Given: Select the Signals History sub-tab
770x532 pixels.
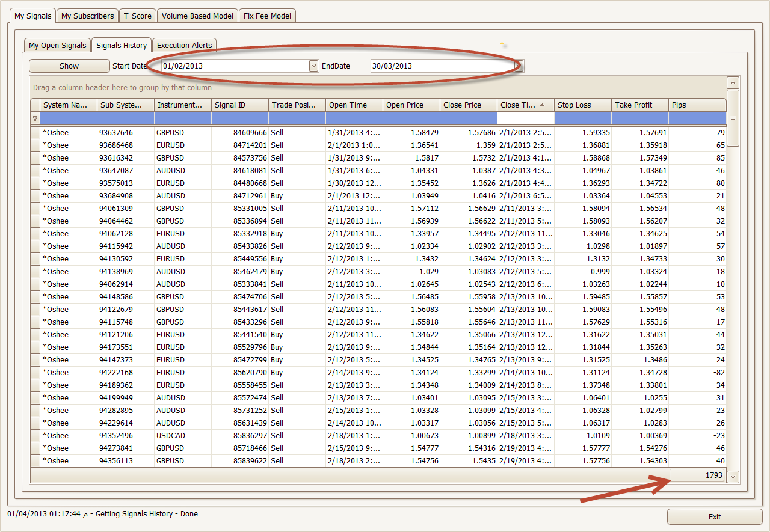Looking at the screenshot, I should point(122,45).
